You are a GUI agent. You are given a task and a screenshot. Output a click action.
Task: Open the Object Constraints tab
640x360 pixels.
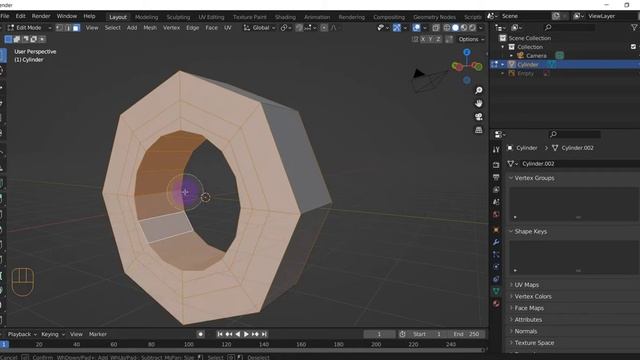point(496,279)
